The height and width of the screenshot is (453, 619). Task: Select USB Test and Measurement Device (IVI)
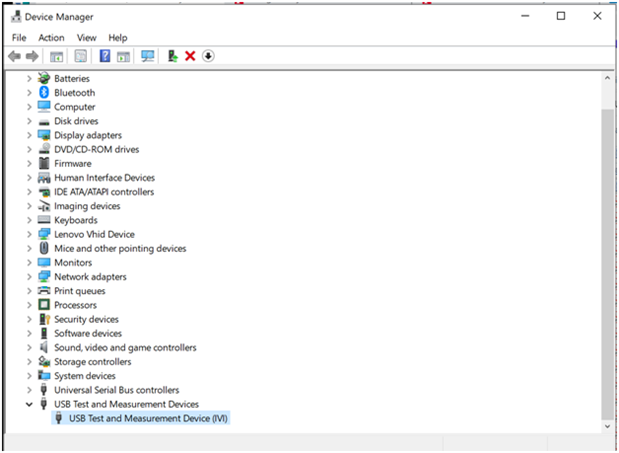[141, 418]
